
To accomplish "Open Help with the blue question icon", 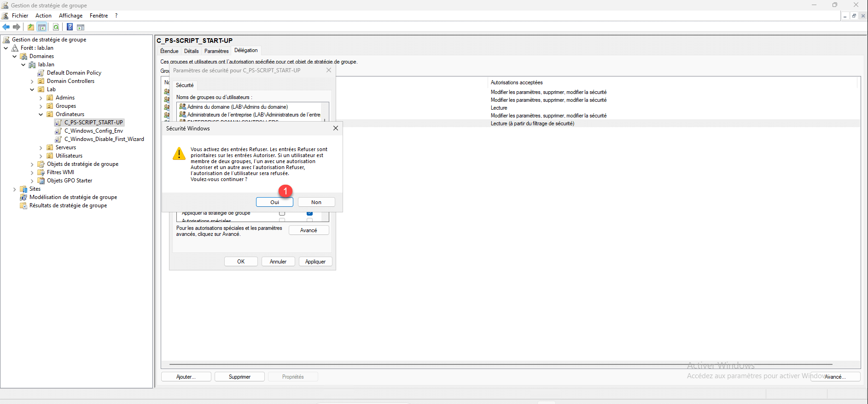I will pos(70,27).
